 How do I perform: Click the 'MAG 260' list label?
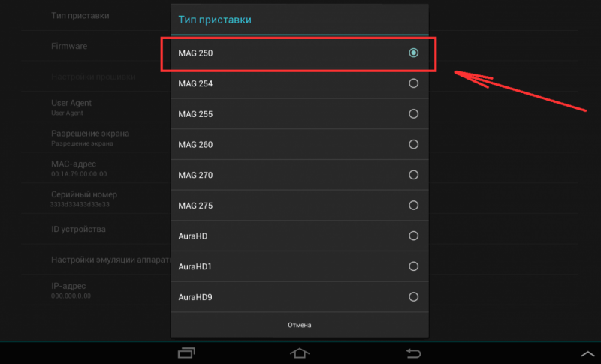195,145
